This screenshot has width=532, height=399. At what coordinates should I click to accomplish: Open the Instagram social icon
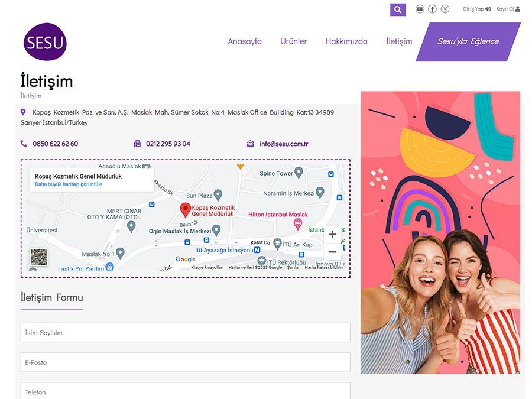pyautogui.click(x=445, y=9)
